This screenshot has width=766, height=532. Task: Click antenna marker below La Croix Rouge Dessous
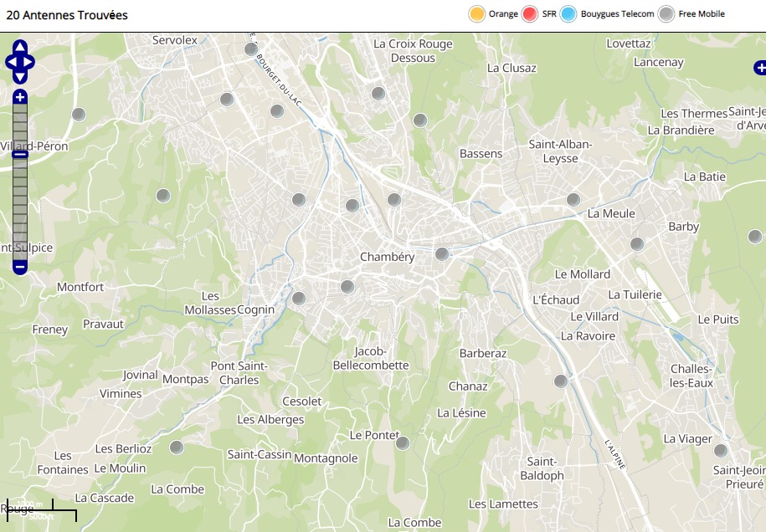[x=378, y=94]
